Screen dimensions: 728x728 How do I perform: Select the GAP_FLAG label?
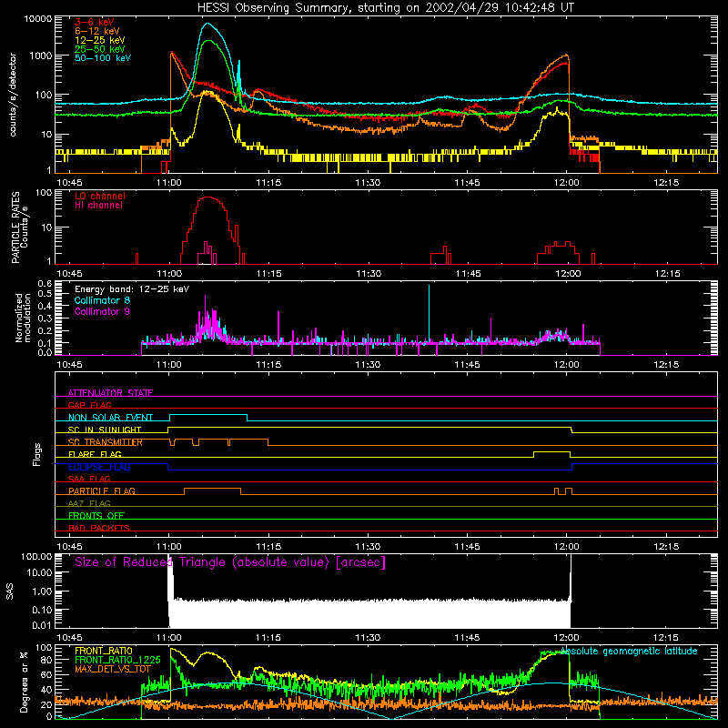click(x=89, y=405)
